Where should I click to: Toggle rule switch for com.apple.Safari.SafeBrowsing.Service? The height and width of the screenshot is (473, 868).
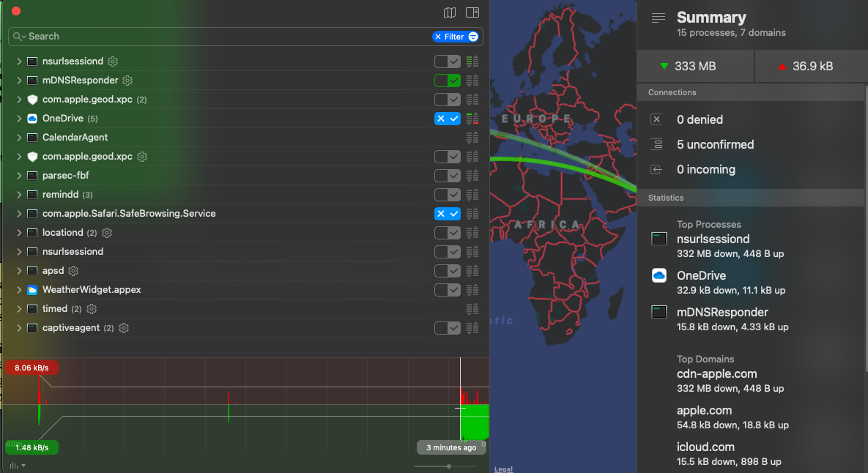[448, 214]
